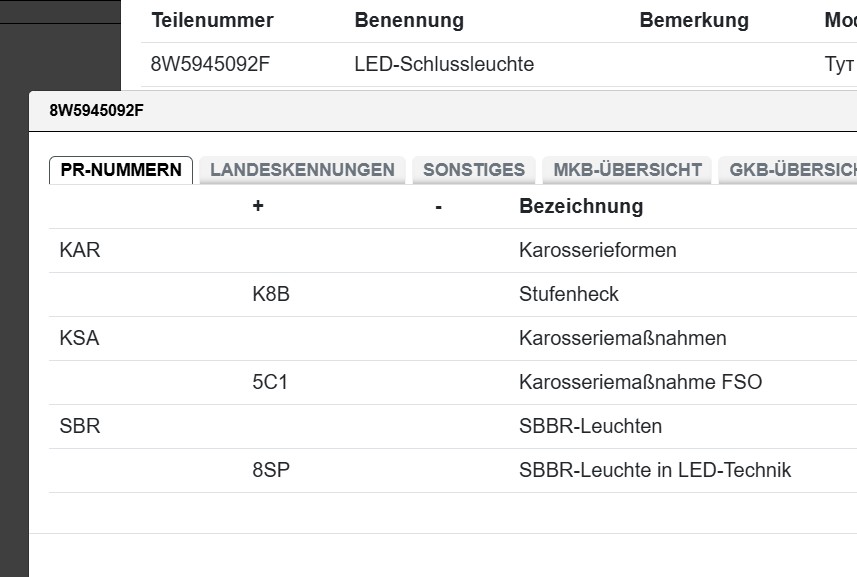This screenshot has width=857, height=577.
Task: Select the Stufenheck description
Action: [x=569, y=294]
